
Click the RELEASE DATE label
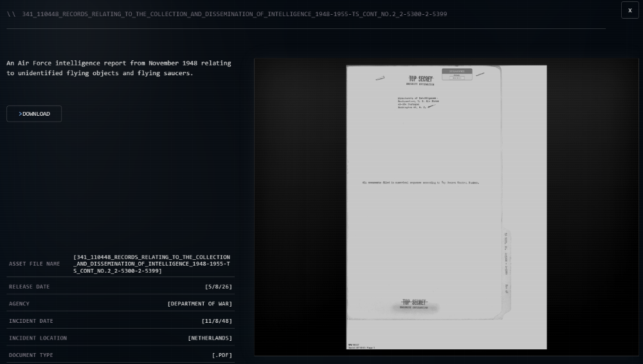click(x=29, y=287)
